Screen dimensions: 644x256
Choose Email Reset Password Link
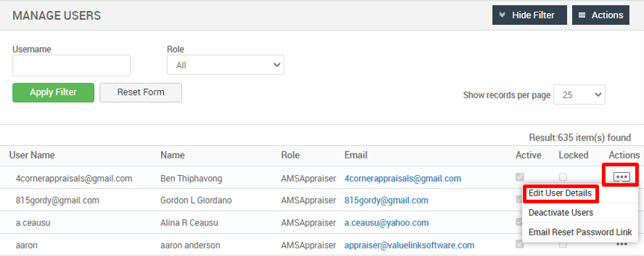pos(580,232)
